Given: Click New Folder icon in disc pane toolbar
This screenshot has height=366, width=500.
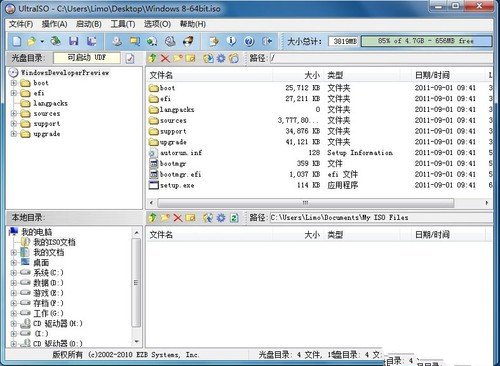Looking at the screenshot, I should (178, 58).
